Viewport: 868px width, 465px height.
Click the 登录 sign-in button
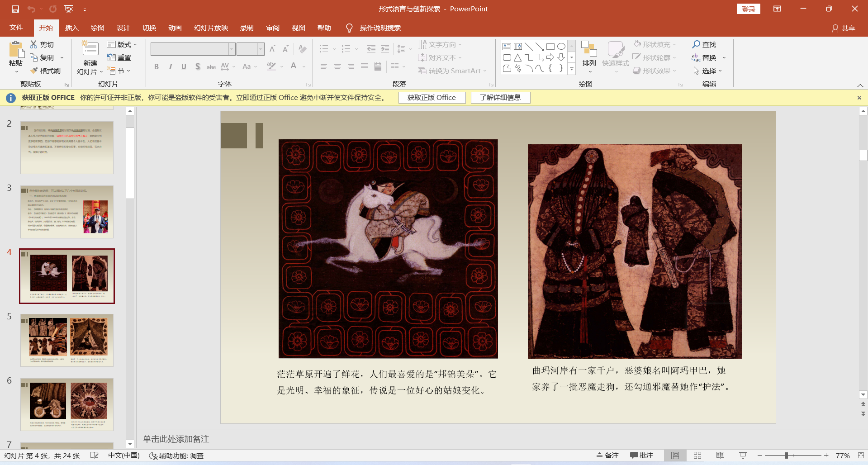coord(749,9)
